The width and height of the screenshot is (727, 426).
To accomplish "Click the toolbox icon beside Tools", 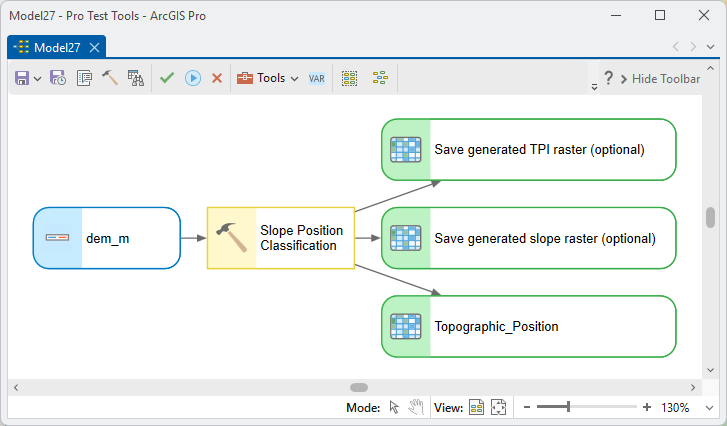I will pos(245,78).
